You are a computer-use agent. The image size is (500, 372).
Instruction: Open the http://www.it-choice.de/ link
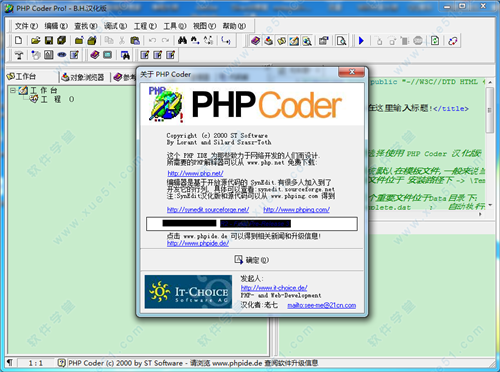point(274,288)
